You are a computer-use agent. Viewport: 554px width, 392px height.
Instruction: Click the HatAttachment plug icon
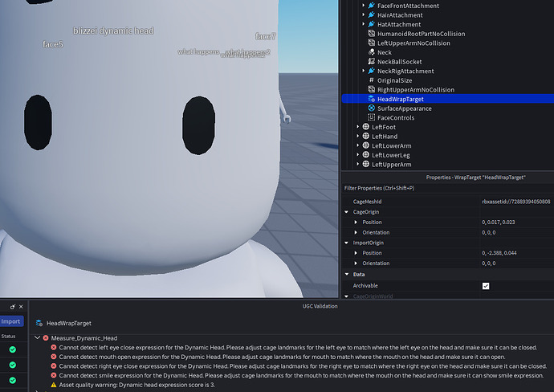coord(371,24)
